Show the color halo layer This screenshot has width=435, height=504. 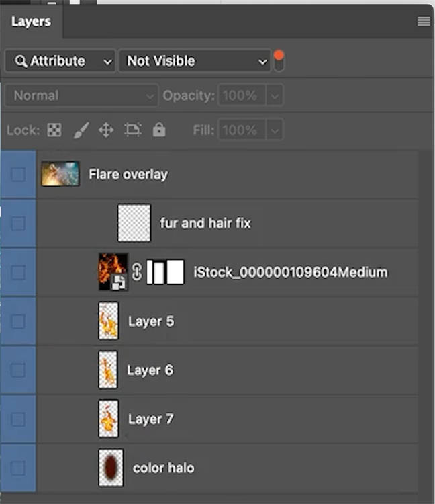pos(18,468)
